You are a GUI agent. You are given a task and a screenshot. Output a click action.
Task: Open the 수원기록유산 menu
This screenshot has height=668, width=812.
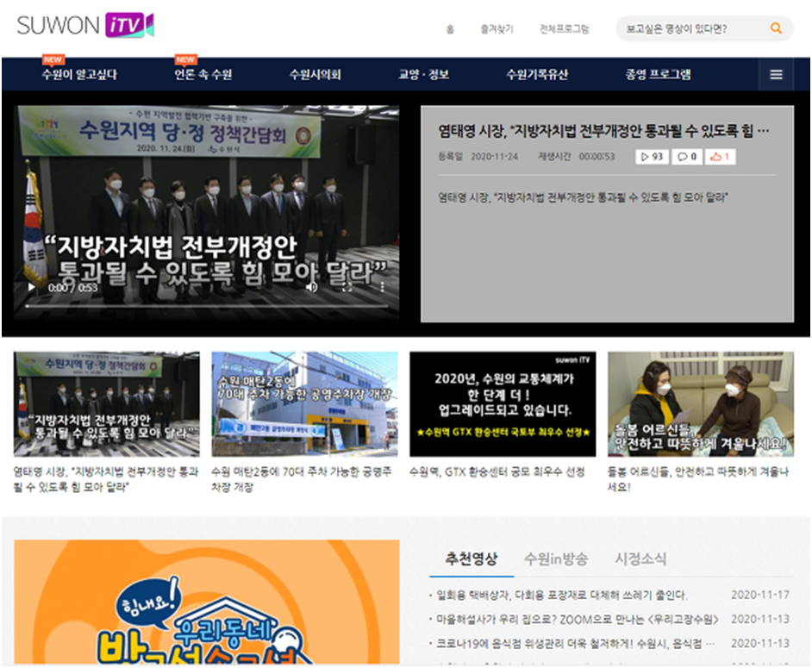coord(537,75)
